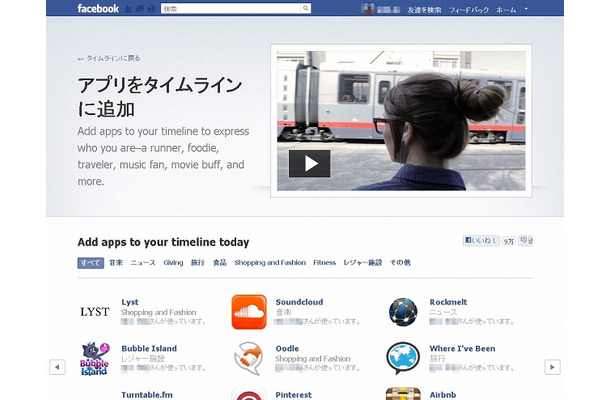
Task: Play the timeline apps video
Action: click(310, 163)
